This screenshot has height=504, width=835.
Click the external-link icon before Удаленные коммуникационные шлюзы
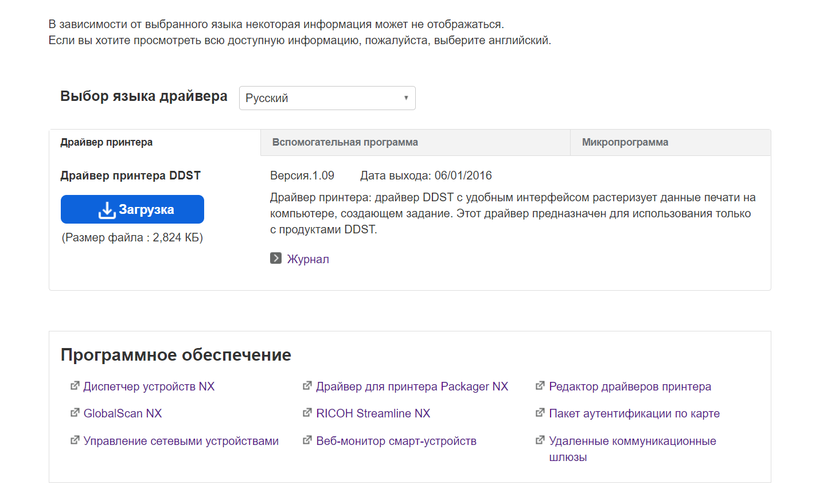coord(540,440)
